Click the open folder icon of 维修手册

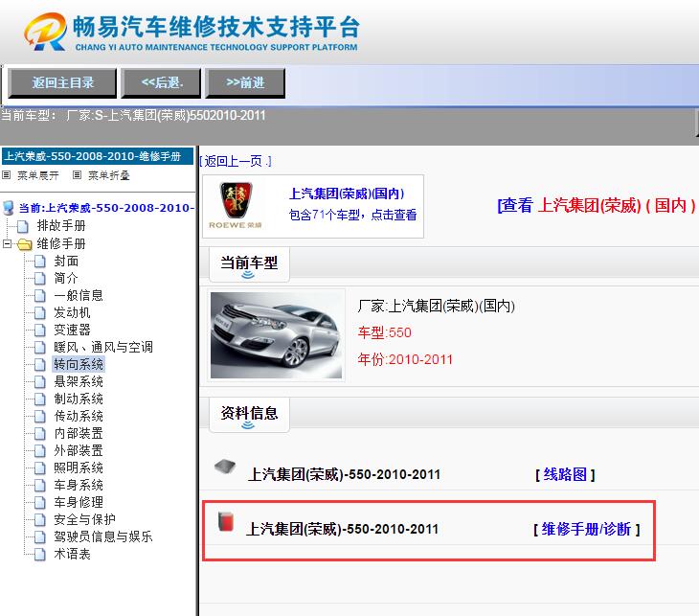[25, 244]
